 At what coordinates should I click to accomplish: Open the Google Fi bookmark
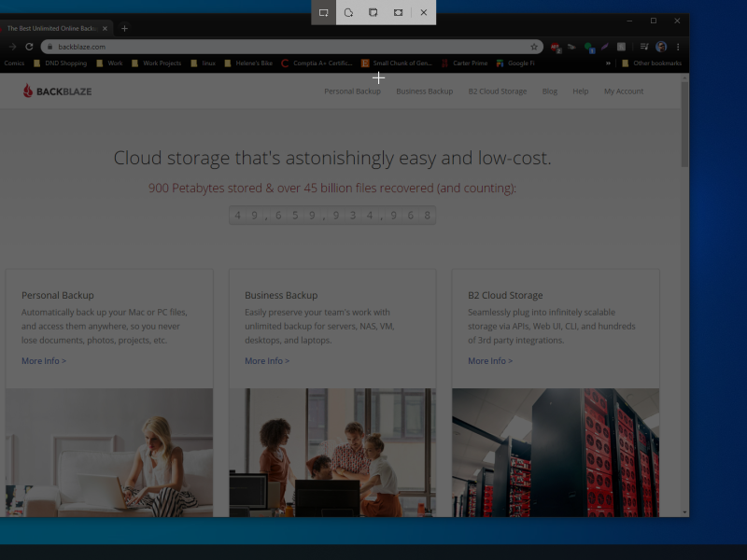pos(515,63)
